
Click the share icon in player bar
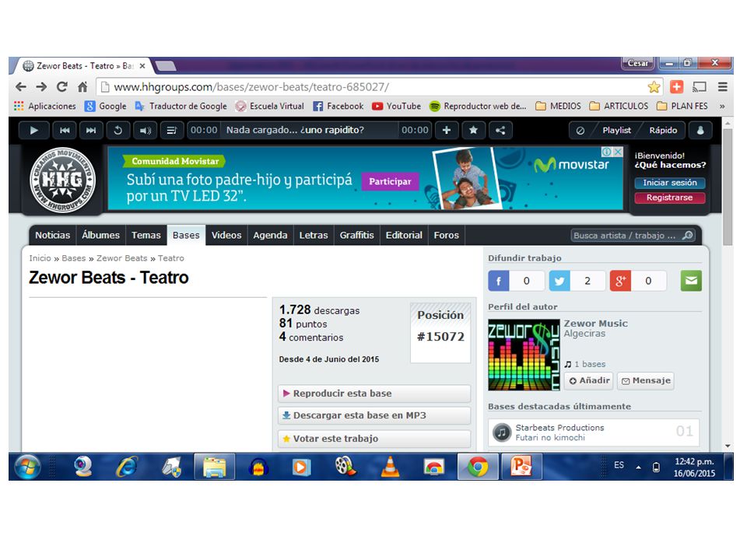[500, 130]
